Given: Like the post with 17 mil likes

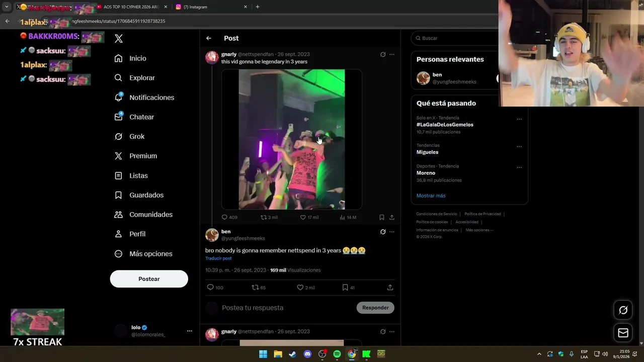Looking at the screenshot, I should pyautogui.click(x=309, y=217).
